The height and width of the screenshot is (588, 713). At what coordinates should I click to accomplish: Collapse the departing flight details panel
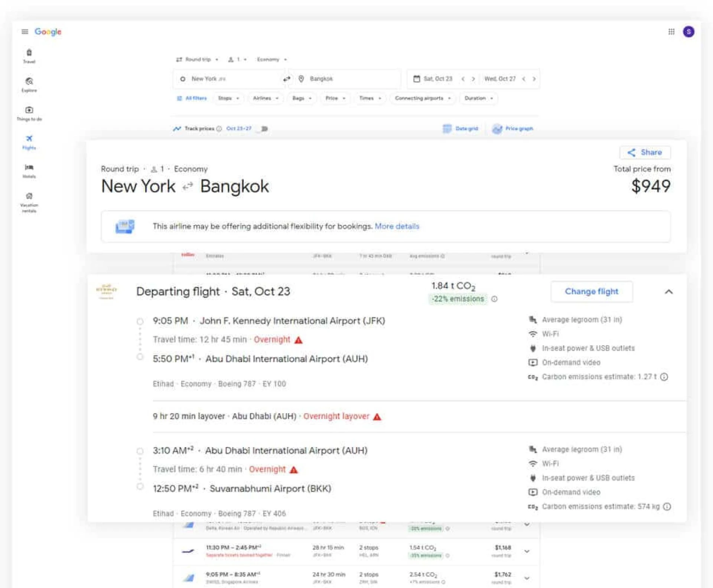click(x=670, y=292)
